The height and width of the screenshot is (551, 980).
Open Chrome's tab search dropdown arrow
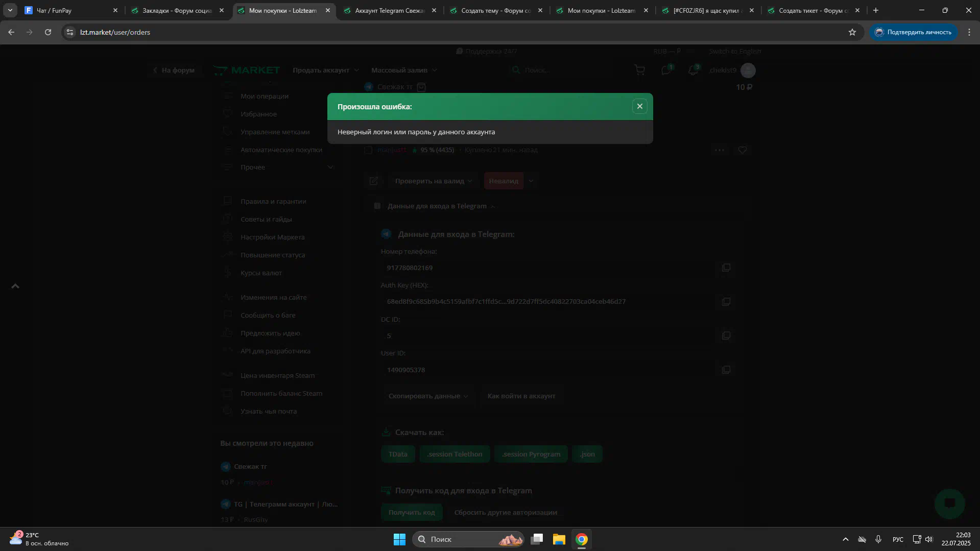10,10
